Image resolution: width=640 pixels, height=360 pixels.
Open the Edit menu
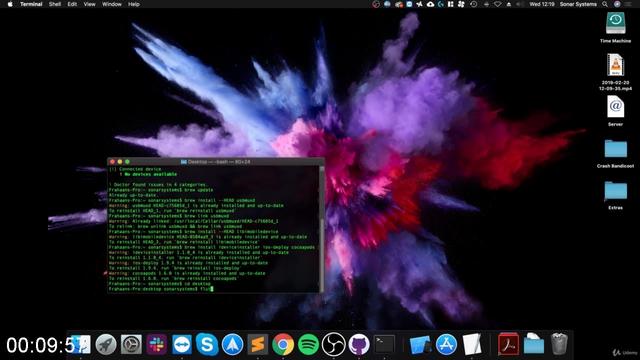coord(72,4)
